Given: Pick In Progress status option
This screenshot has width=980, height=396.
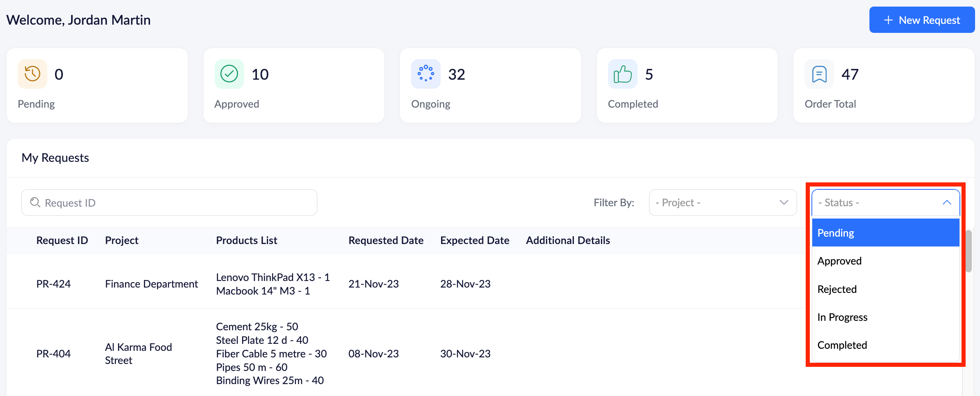Looking at the screenshot, I should [885, 317].
